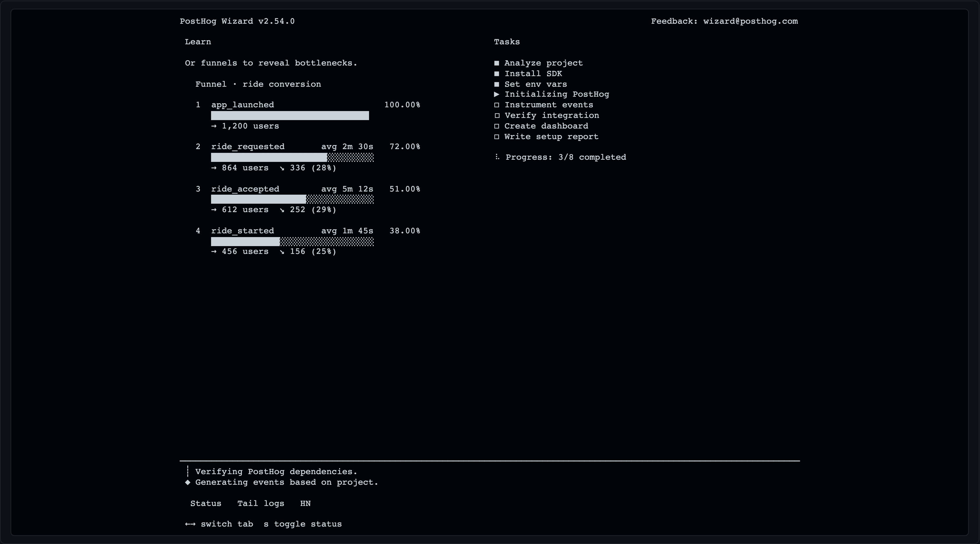Click 'Or funnels to reveal bottlenecks.' text
The height and width of the screenshot is (544, 980).
271,63
